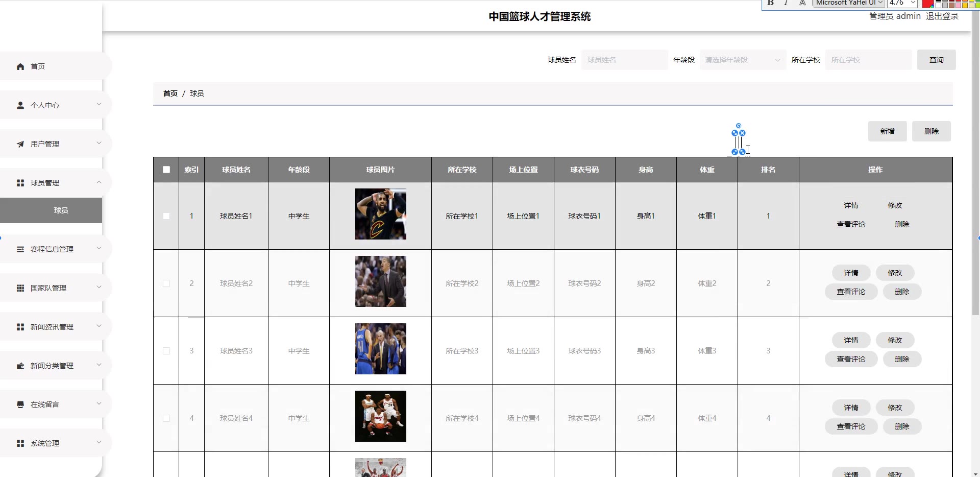Check the box for row 球员姓名4
The image size is (980, 477).
[x=166, y=418]
